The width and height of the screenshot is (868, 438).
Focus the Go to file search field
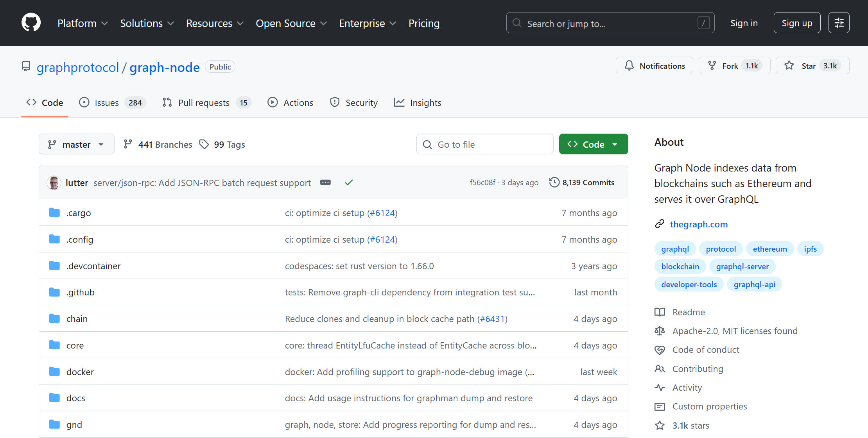point(485,145)
